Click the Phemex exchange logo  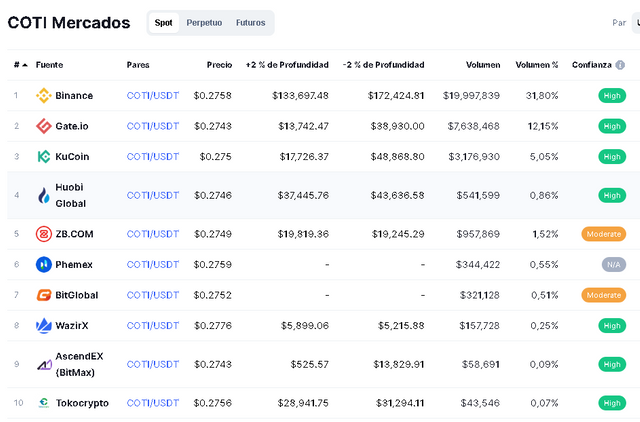(44, 264)
